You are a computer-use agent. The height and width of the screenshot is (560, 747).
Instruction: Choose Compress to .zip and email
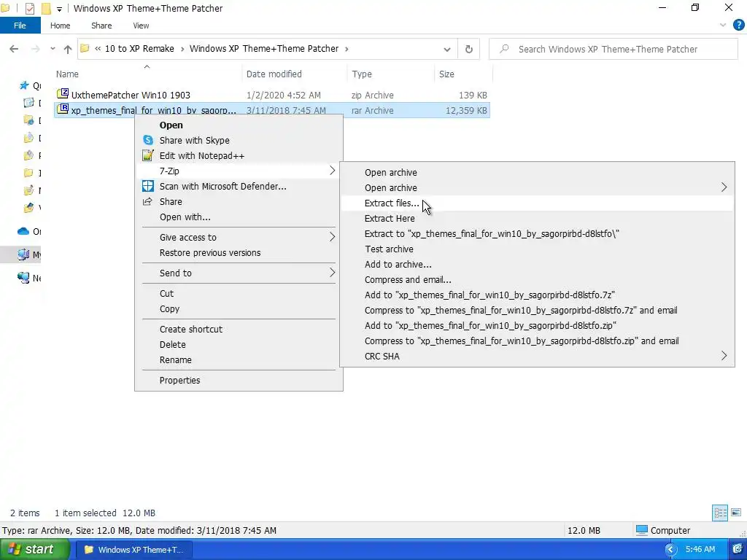coord(537,341)
